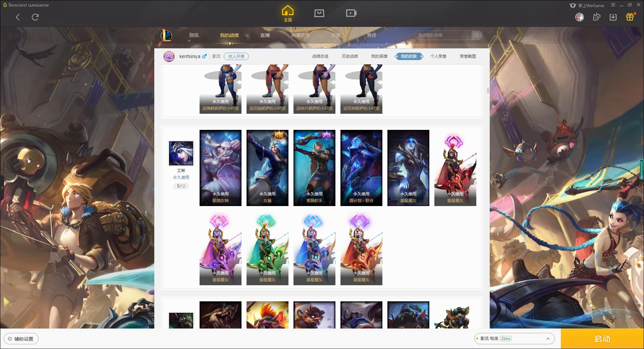
Task: Click the search magnifier button
Action: [x=477, y=35]
